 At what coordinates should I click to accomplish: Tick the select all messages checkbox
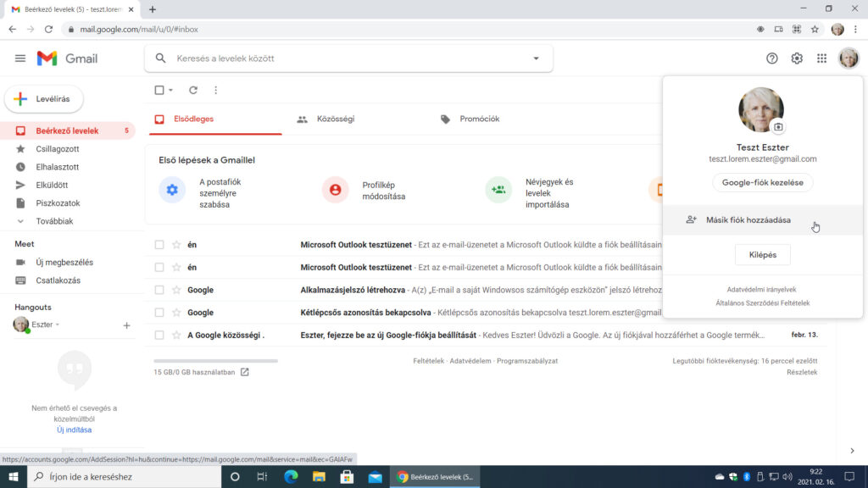coord(159,90)
